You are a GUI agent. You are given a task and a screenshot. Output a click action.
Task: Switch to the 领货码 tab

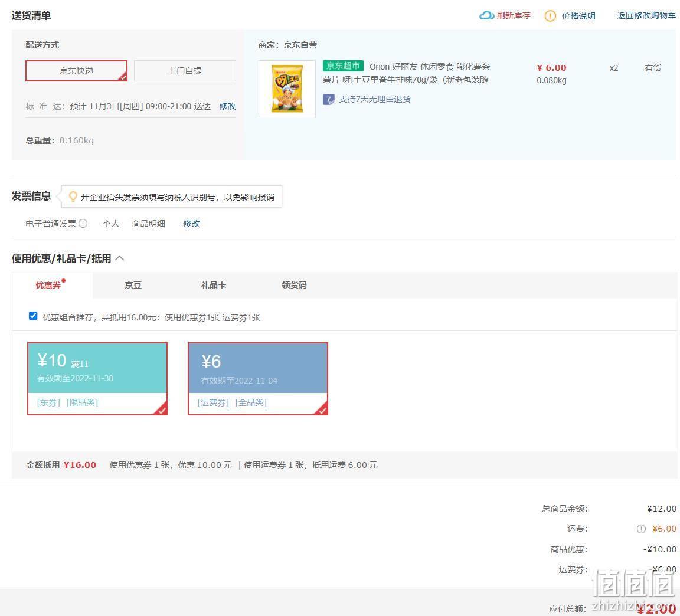click(294, 285)
